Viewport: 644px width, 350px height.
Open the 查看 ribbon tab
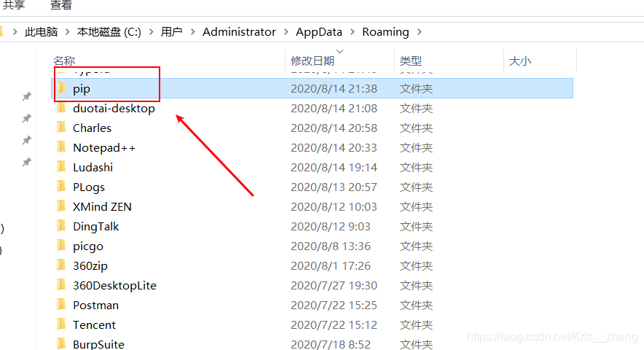coord(61,5)
